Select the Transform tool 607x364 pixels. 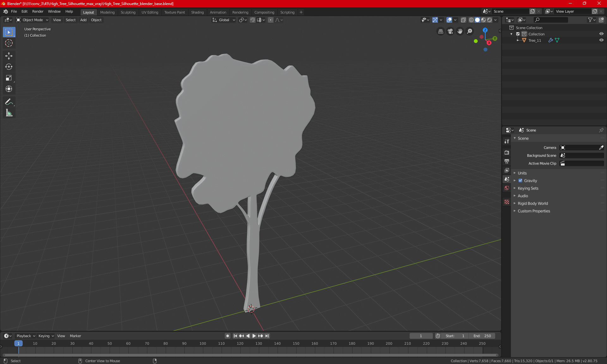point(9,89)
